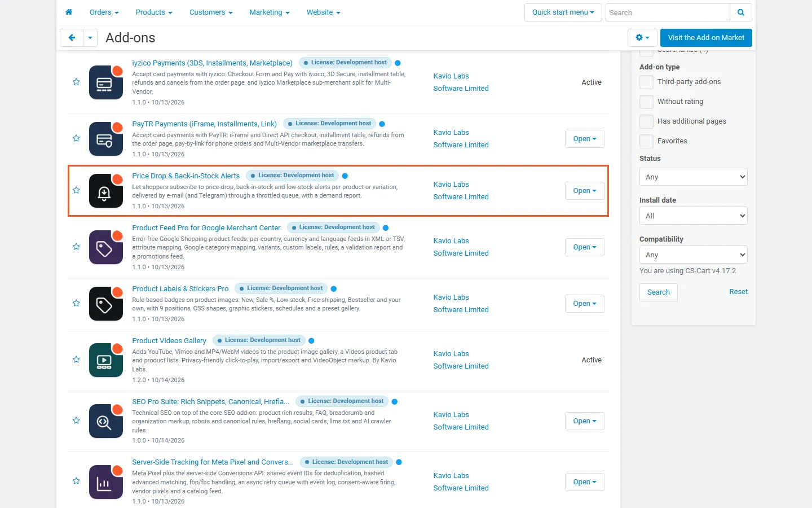Image resolution: width=812 pixels, height=508 pixels.
Task: Reset the add-on filters
Action: [739, 292]
